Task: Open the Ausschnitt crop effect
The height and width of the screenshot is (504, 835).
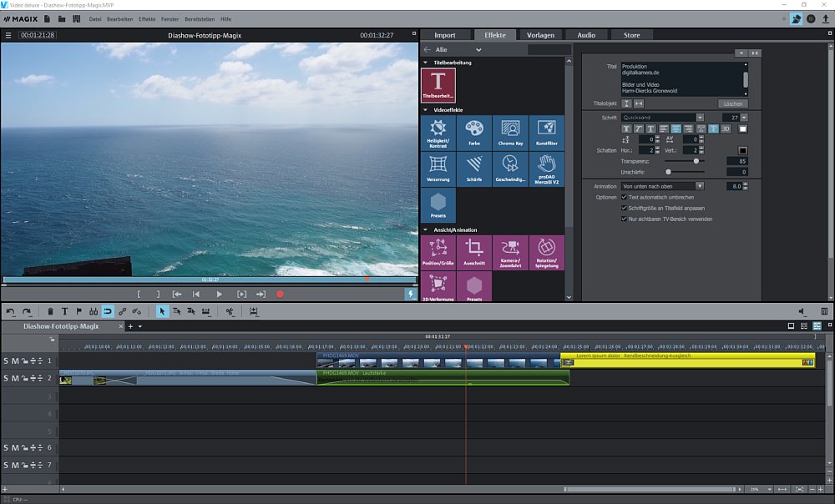Action: click(473, 252)
